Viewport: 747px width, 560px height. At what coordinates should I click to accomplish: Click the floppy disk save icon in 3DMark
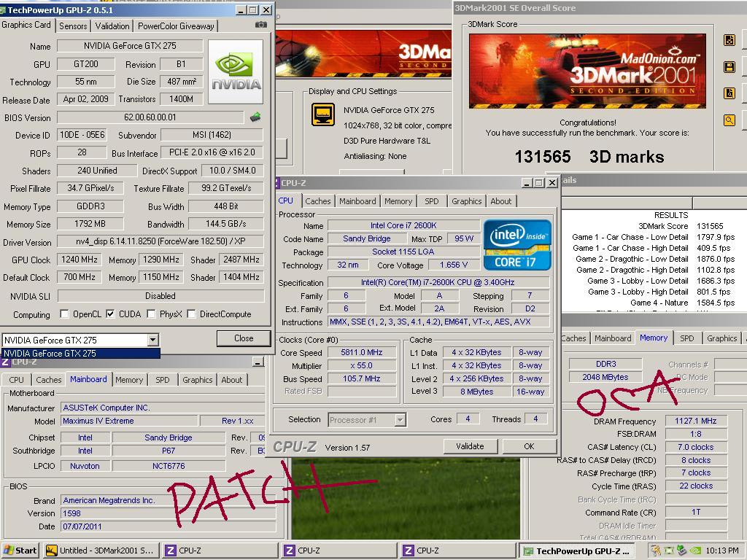tap(729, 67)
